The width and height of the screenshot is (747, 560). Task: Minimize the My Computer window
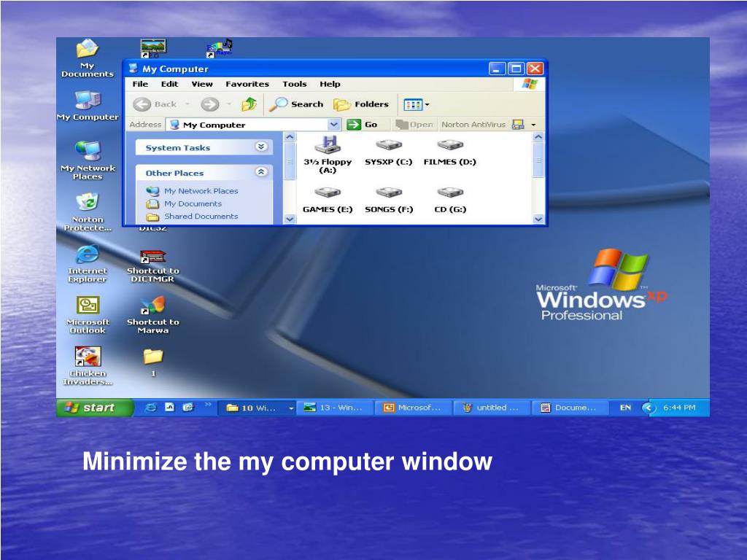[x=497, y=69]
